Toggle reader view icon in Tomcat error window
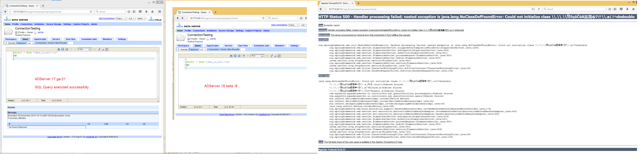The width and height of the screenshot is (644, 161). (533, 9)
